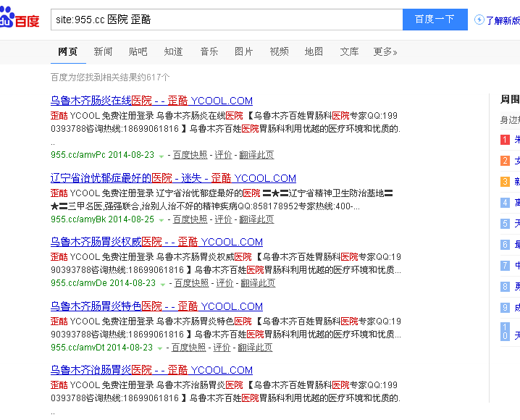Viewport: 520px width, 420px height.
Task: Open the 地图 tab
Action: coord(314,51)
